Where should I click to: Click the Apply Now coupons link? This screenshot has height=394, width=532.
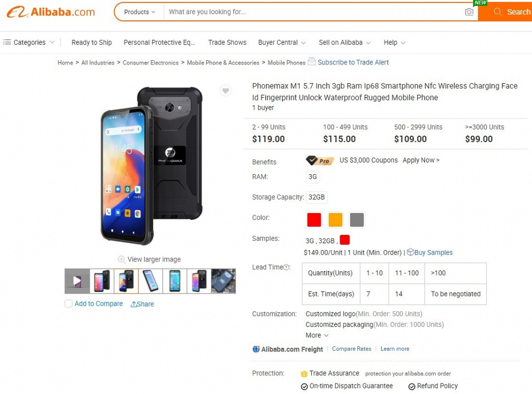pyautogui.click(x=421, y=160)
